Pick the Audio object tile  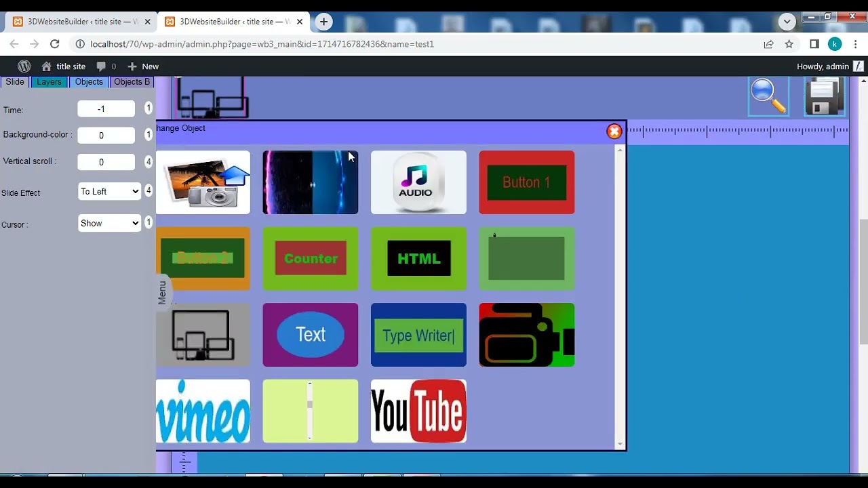(x=418, y=182)
